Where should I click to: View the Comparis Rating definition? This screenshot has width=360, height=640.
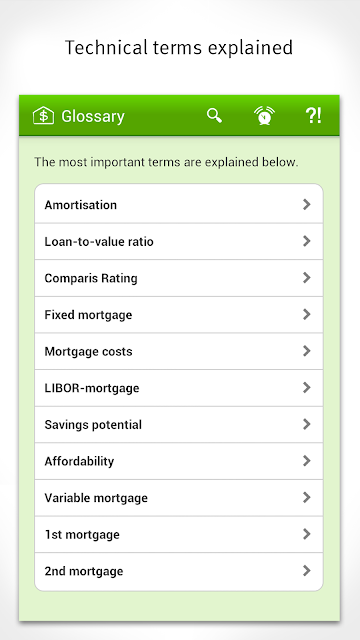pos(179,278)
